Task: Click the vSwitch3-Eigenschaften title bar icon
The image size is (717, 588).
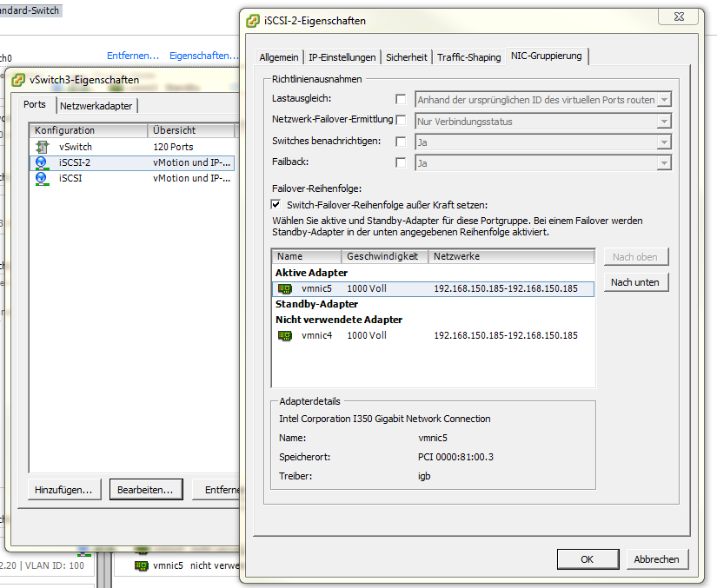Action: (18, 80)
